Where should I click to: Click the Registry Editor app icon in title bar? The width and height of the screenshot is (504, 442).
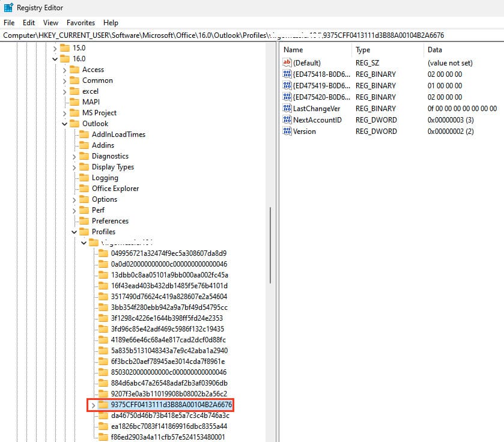point(8,8)
